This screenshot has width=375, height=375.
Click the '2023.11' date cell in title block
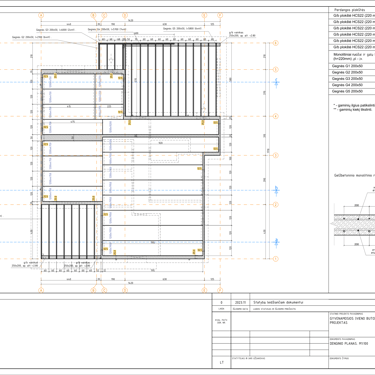click(240, 303)
